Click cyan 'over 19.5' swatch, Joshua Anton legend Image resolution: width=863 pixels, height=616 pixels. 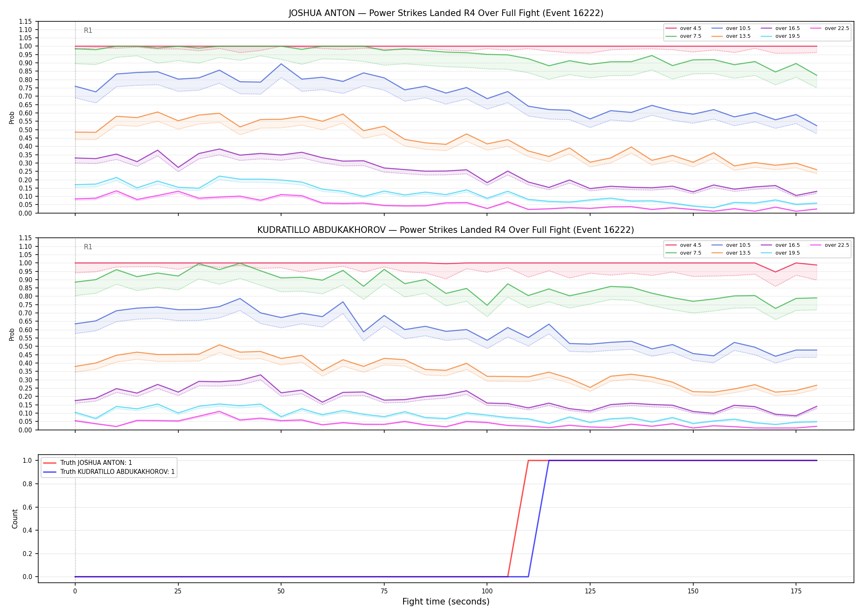(766, 36)
